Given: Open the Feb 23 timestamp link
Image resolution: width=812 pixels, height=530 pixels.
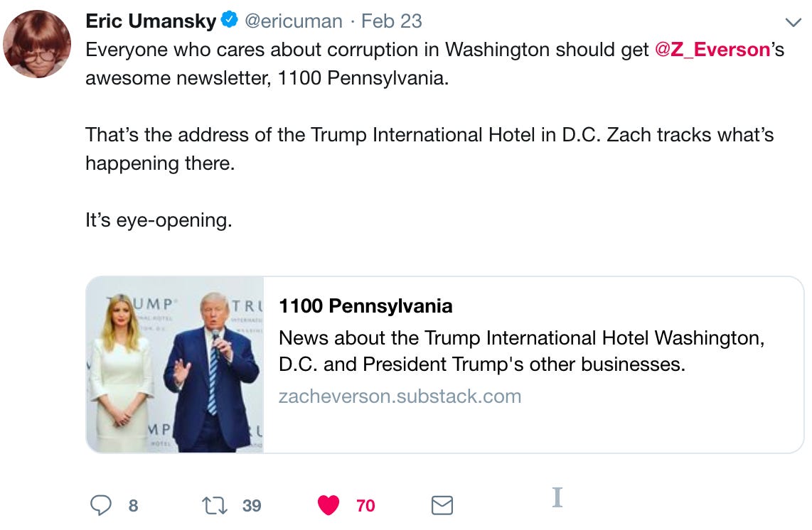Looking at the screenshot, I should pyautogui.click(x=392, y=21).
